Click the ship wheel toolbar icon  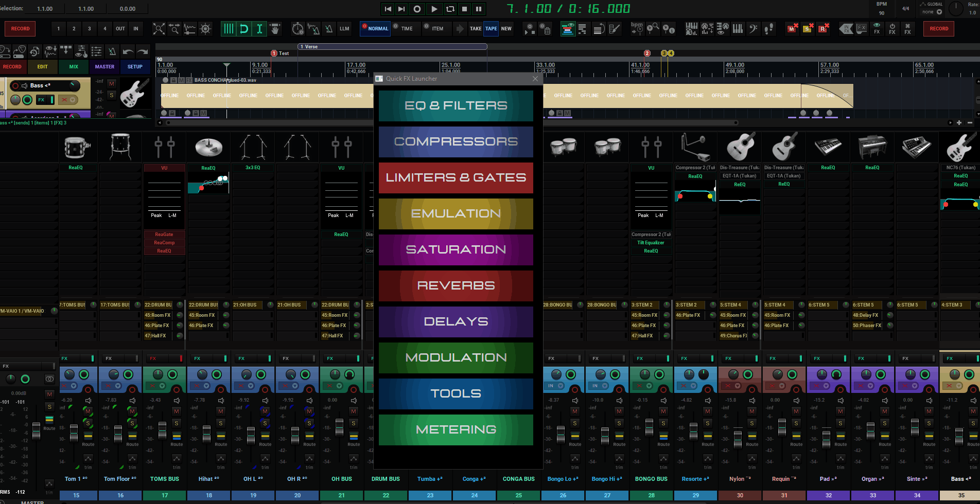[x=205, y=29]
